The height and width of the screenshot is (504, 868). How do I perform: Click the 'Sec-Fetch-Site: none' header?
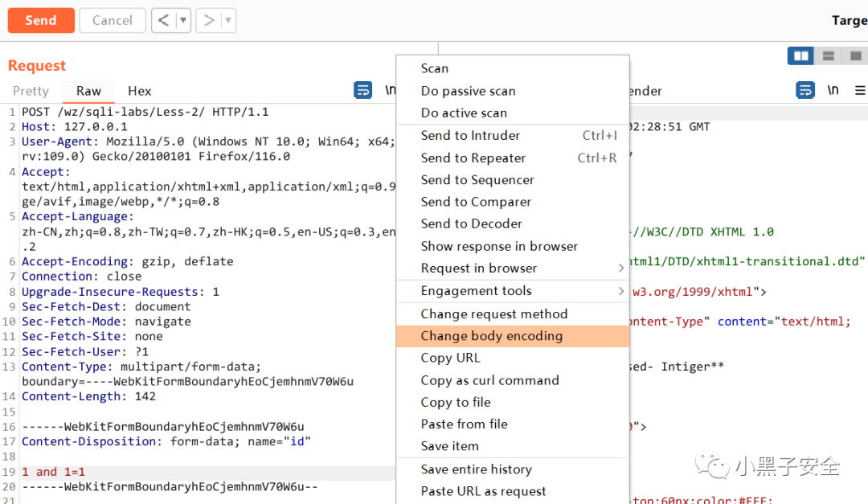(x=92, y=337)
